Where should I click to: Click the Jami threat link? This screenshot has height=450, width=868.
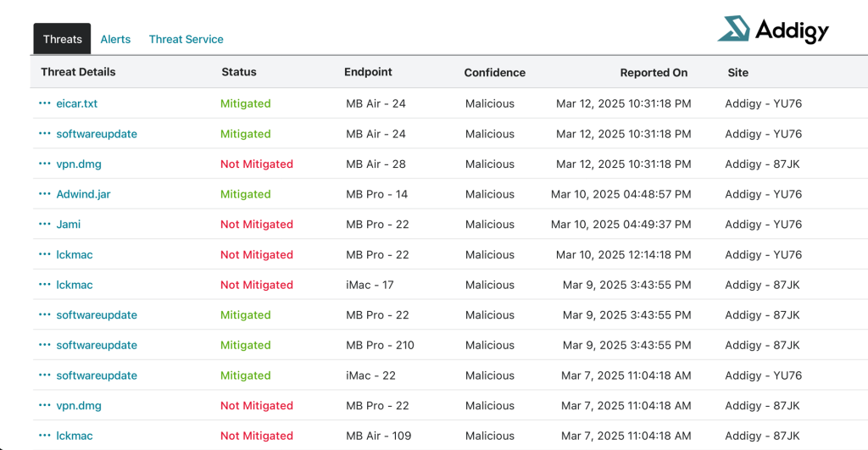(x=68, y=225)
